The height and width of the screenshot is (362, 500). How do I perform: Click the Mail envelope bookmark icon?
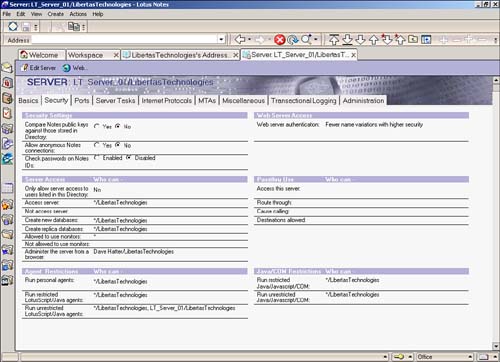pyautogui.click(x=7, y=68)
